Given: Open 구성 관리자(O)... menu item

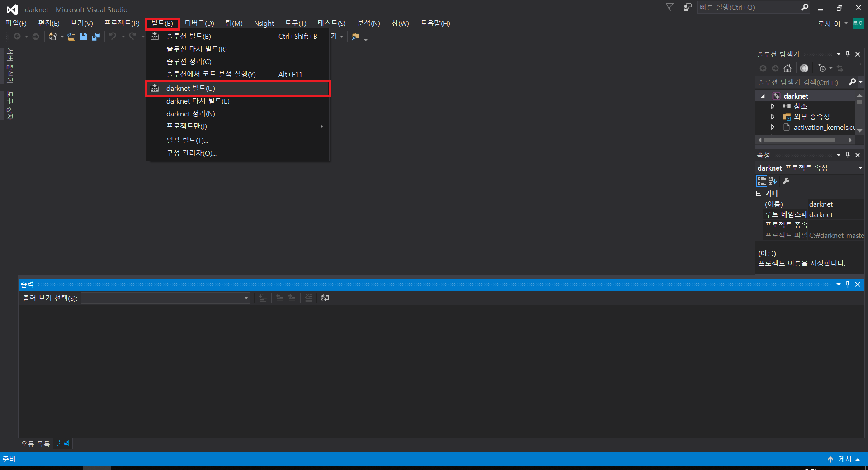Looking at the screenshot, I should pos(238,153).
